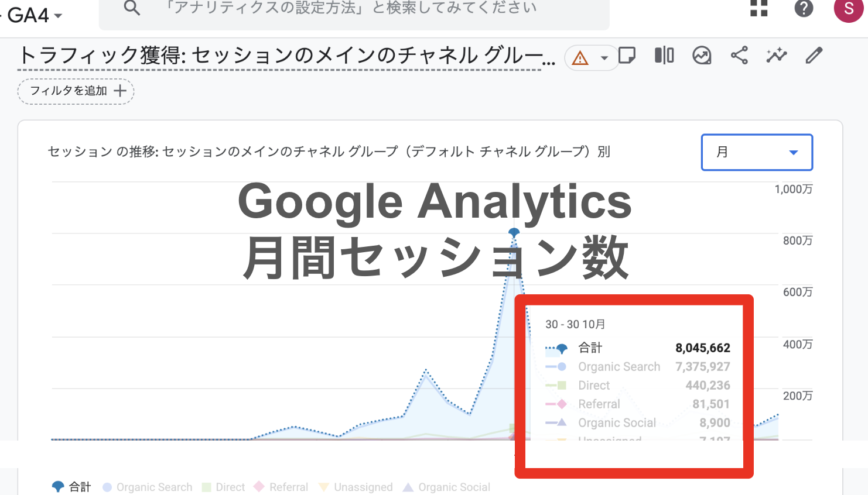
Task: Expand the warning dropdown arrow
Action: (604, 58)
